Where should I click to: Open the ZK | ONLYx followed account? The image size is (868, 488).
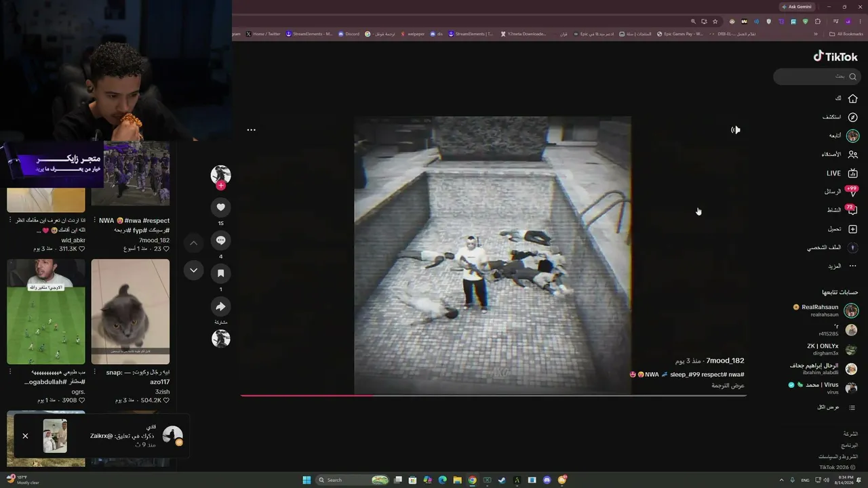pos(832,349)
